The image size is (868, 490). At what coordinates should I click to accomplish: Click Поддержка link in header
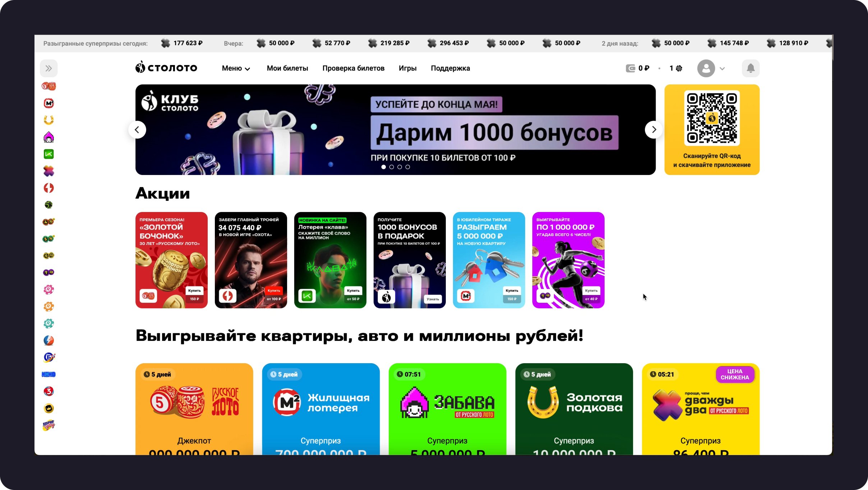coord(450,68)
